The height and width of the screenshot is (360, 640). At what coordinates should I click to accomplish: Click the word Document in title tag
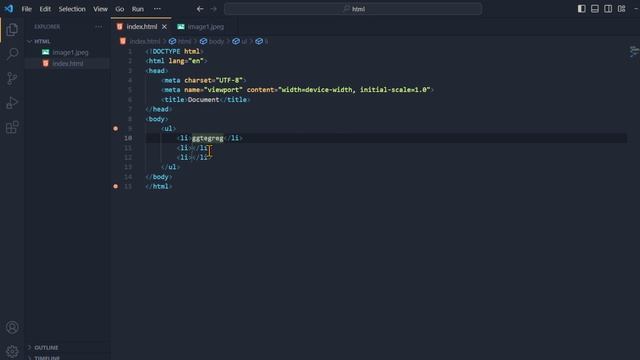(203, 100)
